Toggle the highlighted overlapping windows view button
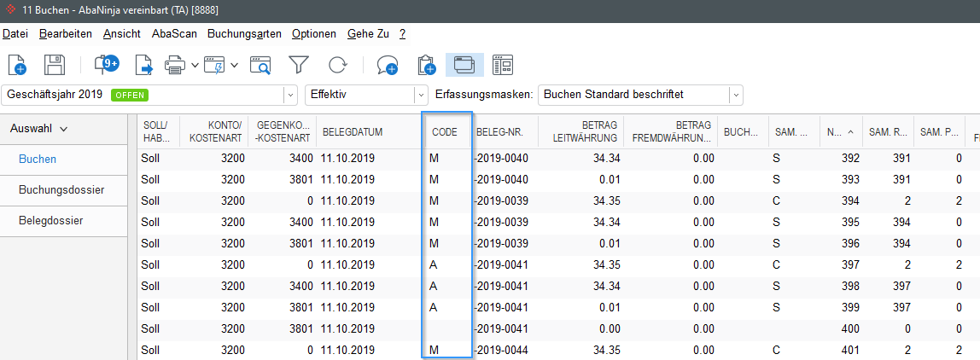This screenshot has height=360, width=980. click(x=464, y=64)
